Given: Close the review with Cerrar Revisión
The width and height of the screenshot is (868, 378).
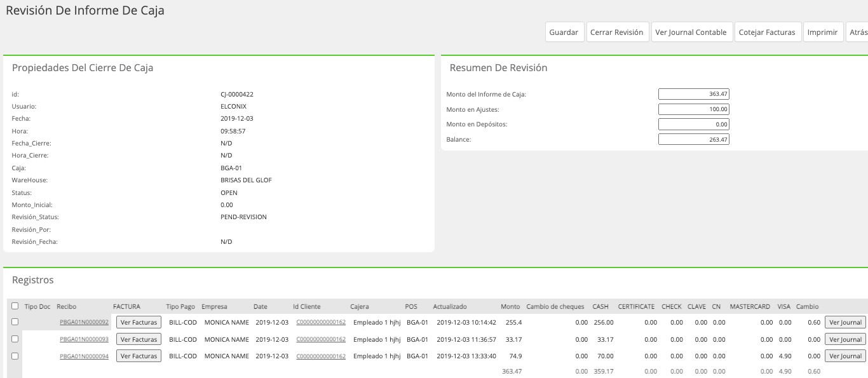Looking at the screenshot, I should [617, 32].
